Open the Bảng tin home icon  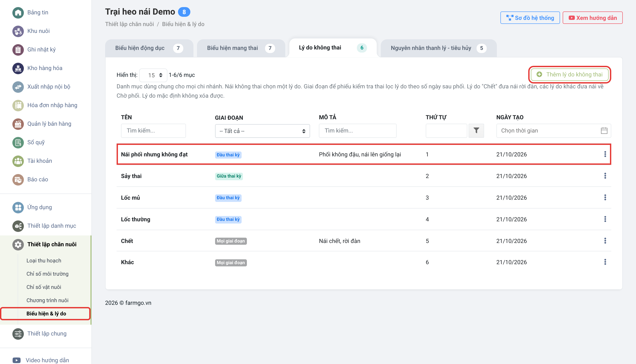18,13
